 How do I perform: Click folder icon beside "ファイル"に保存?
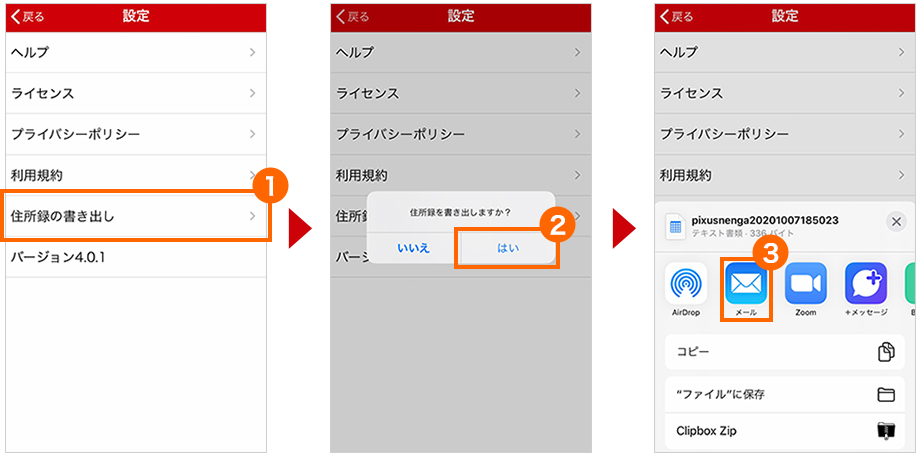pyautogui.click(x=885, y=394)
